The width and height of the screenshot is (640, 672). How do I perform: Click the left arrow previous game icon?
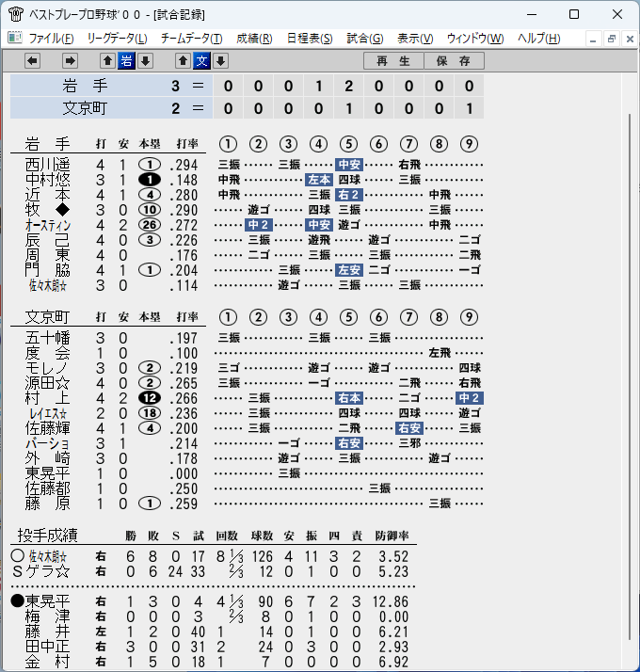(33, 61)
